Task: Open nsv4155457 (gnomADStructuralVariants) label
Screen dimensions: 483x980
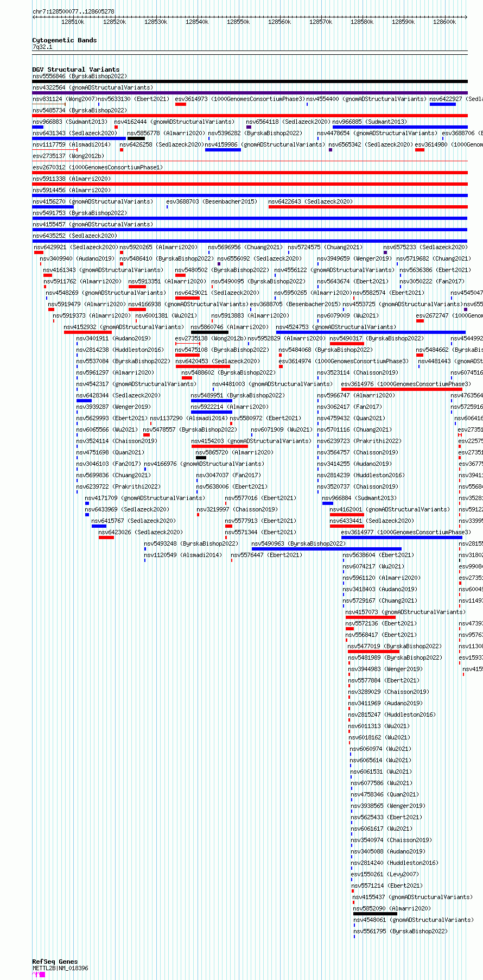Action: 93,224
